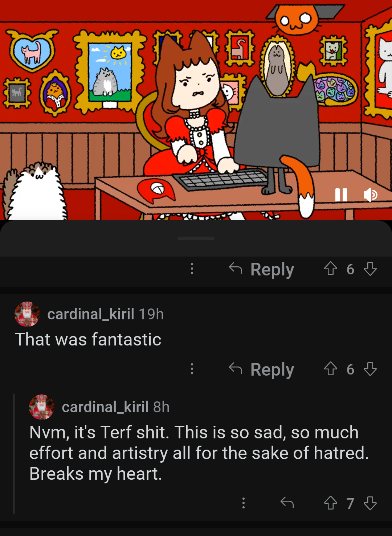Open three-dot menu on the 8h reply
The width and height of the screenshot is (392, 536).
(x=244, y=503)
